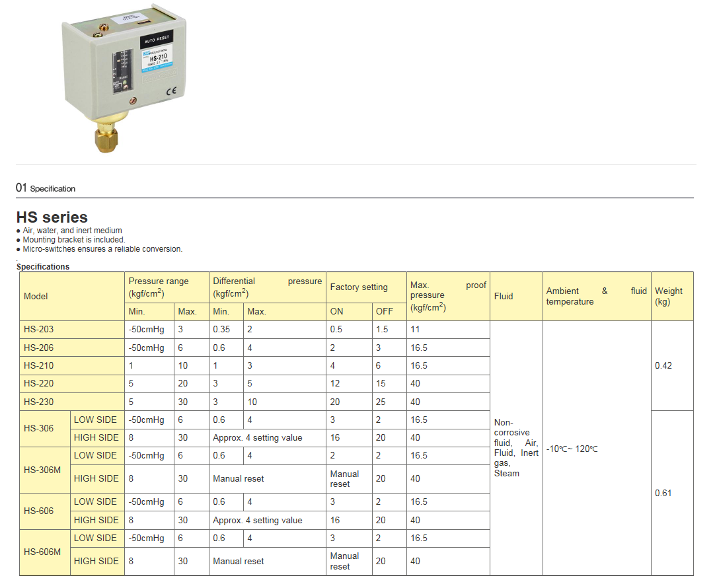The image size is (715, 588).
Task: Click the HS-210 model label
Action: coord(40,365)
